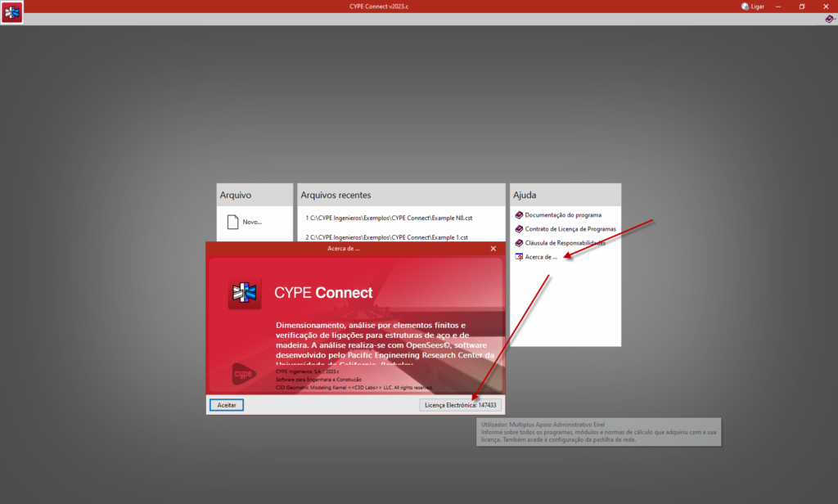This screenshot has width=838, height=504.
Task: Click the icon beside Acerca de ...
Action: pos(518,257)
